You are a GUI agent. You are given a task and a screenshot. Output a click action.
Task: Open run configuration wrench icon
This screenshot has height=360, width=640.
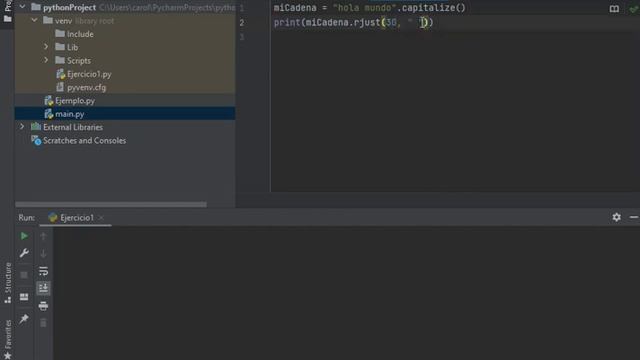point(24,253)
